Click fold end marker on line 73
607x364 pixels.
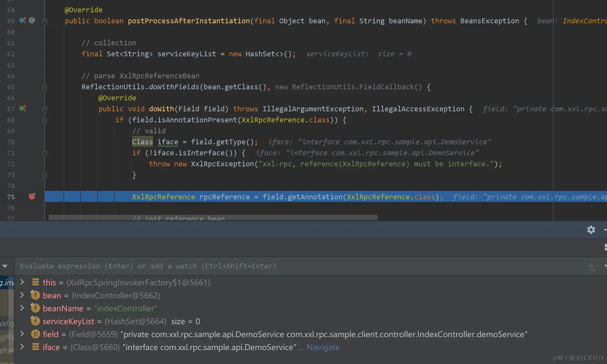tap(45, 175)
